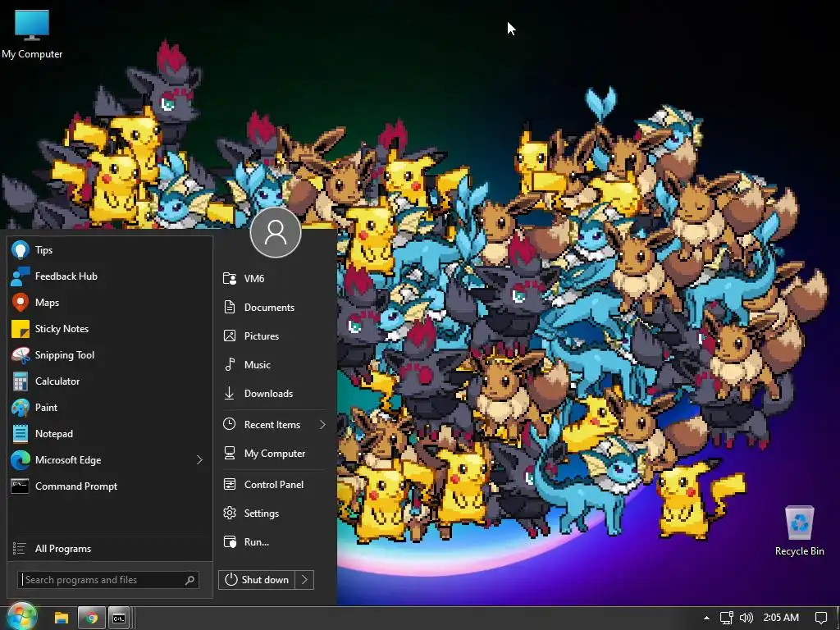
Task: Click the Shut down button
Action: pyautogui.click(x=257, y=580)
